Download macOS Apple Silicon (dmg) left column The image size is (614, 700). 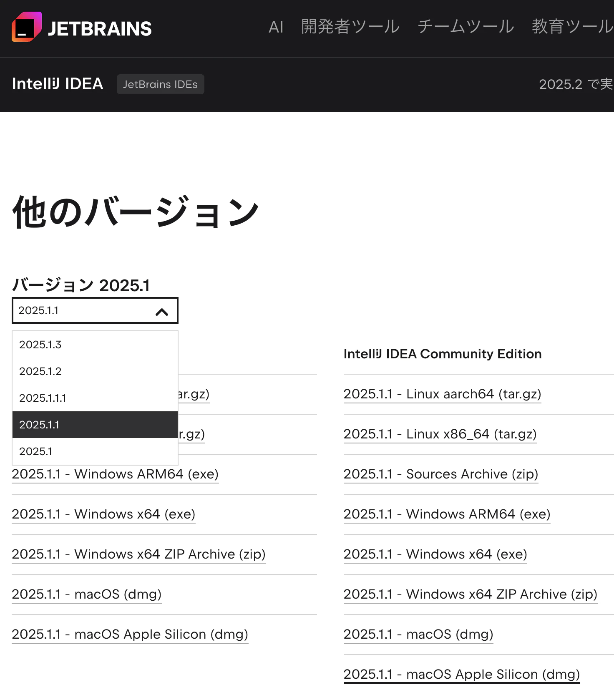click(130, 634)
